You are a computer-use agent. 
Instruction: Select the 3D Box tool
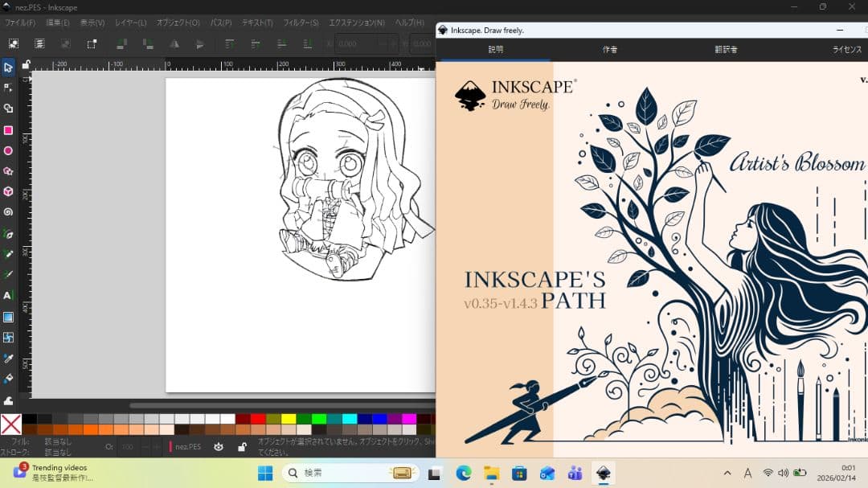point(8,191)
